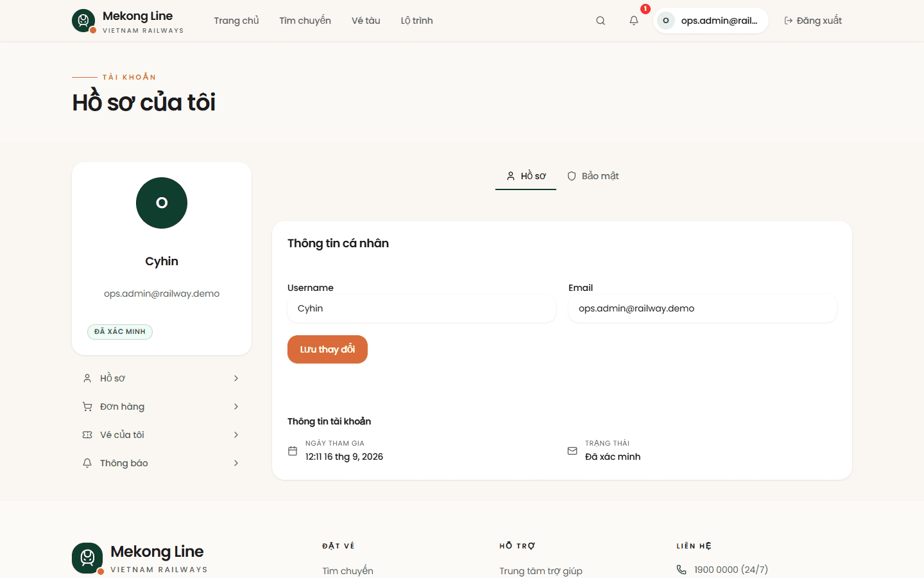Click the small O avatar in header

666,21
